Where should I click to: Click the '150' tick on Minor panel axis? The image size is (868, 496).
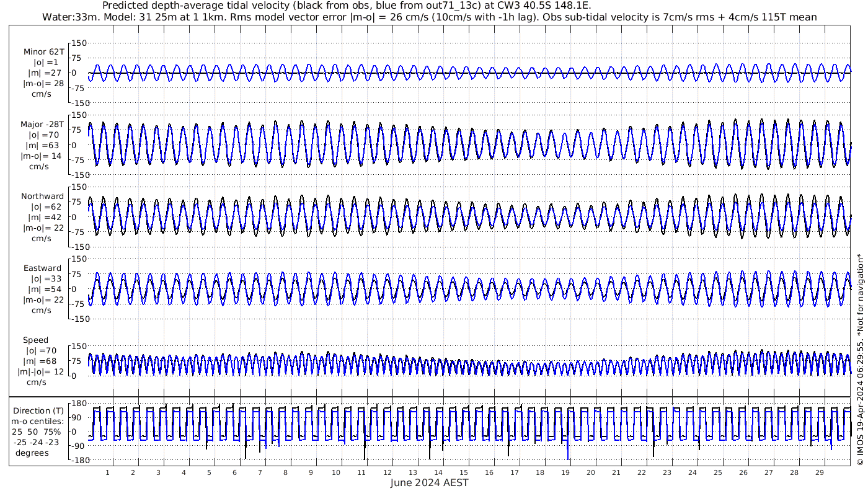click(79, 43)
